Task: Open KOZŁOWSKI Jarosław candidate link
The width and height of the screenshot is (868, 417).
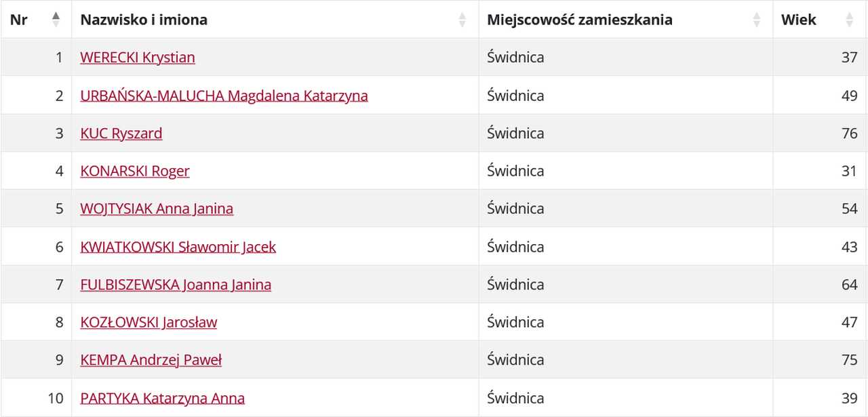Action: coord(149,322)
